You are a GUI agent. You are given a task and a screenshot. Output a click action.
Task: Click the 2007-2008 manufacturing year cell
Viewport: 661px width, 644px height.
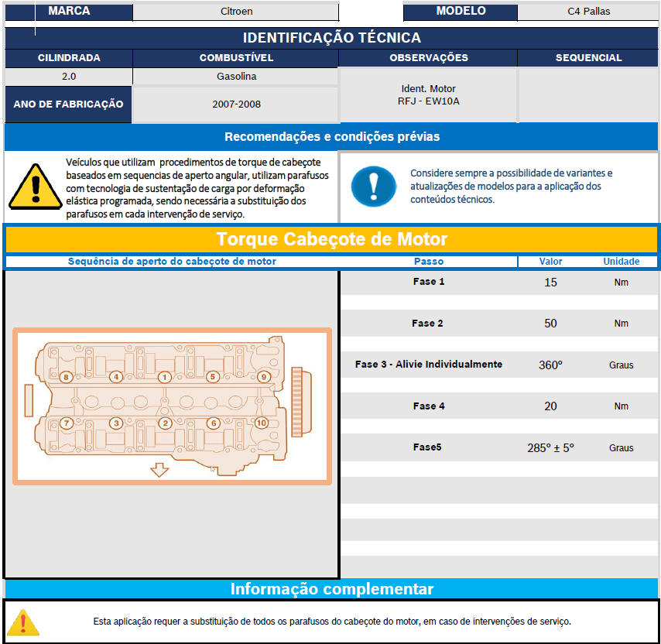point(236,104)
